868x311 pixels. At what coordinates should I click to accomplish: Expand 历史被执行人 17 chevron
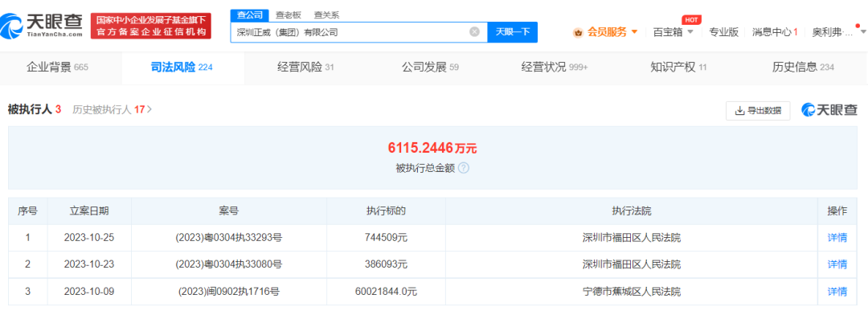149,109
